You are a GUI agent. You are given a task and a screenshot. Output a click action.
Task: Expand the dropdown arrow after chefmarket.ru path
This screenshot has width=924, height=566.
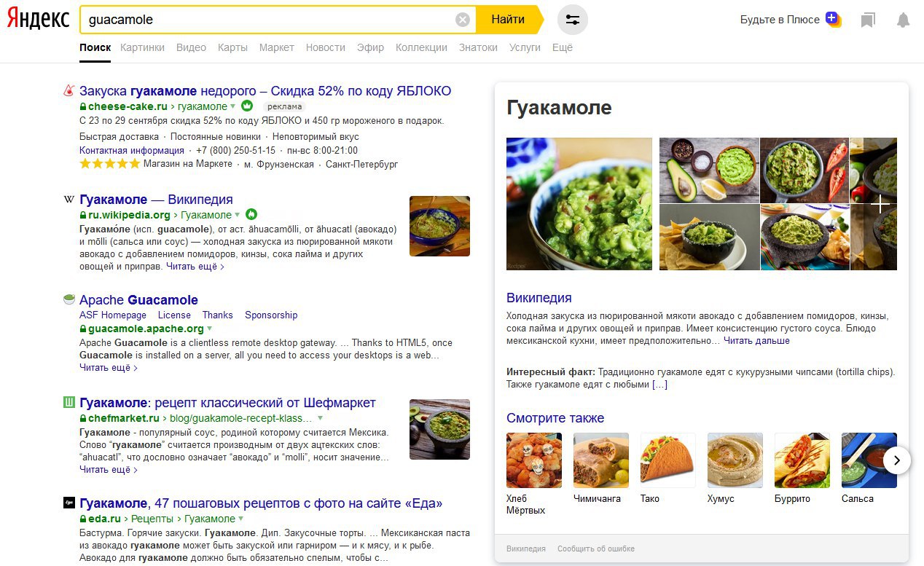coord(320,419)
